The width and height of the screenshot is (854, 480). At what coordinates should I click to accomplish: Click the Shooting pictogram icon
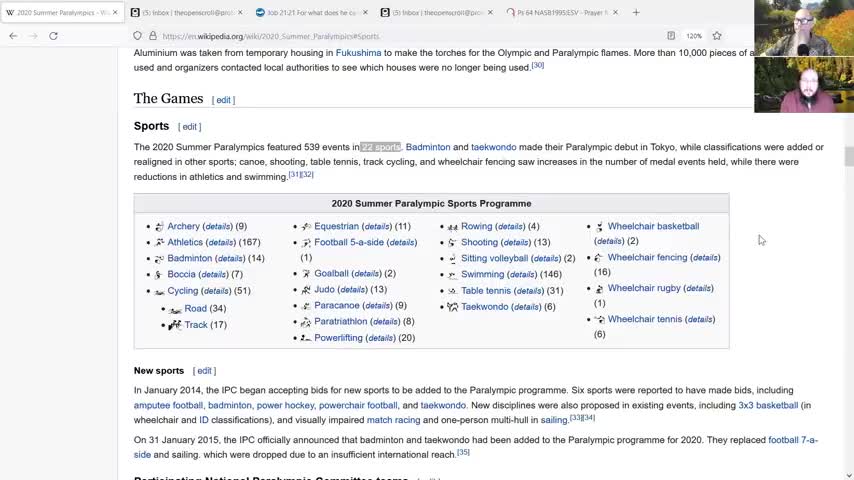click(x=453, y=242)
